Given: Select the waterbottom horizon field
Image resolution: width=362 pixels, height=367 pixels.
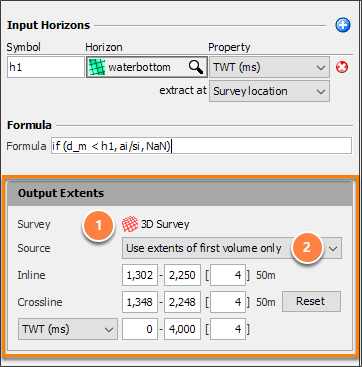Looking at the screenshot, I should (x=146, y=67).
